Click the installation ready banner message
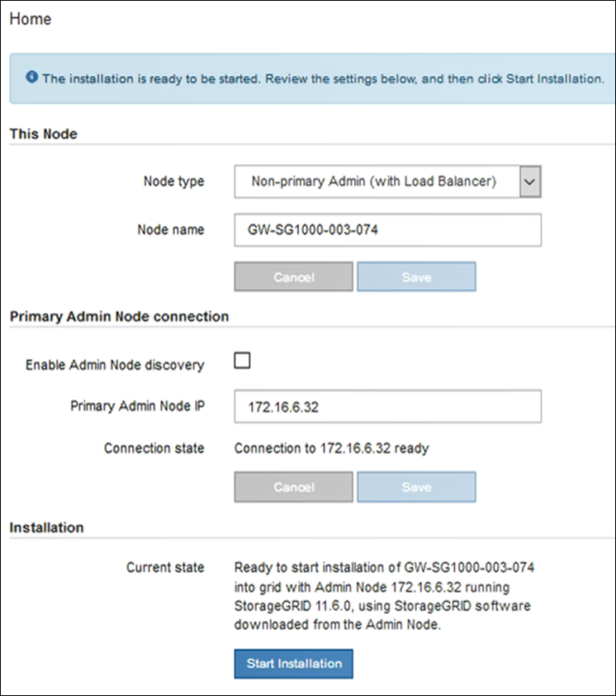The image size is (616, 696). coord(324,78)
